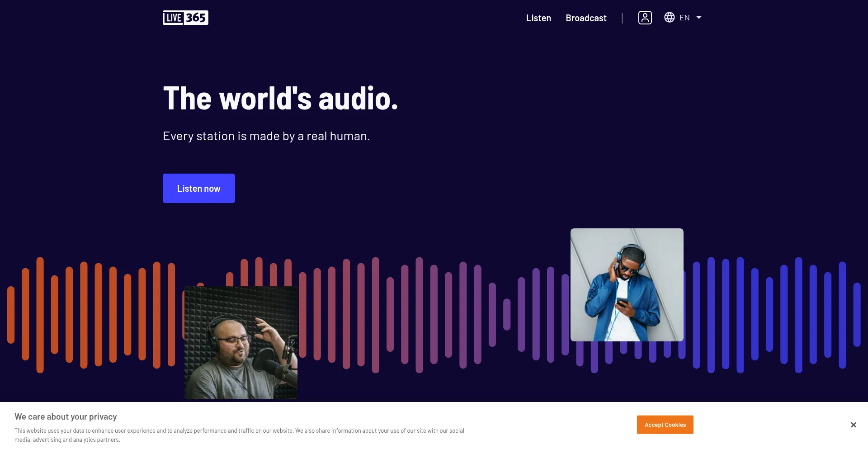868x449 pixels.
Task: Click the Live365 logo
Action: click(x=185, y=18)
